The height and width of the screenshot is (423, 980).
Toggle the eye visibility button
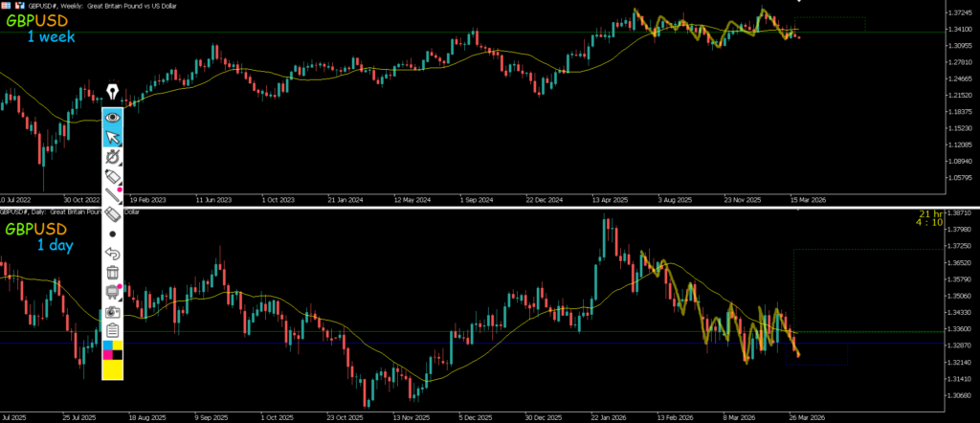click(113, 117)
